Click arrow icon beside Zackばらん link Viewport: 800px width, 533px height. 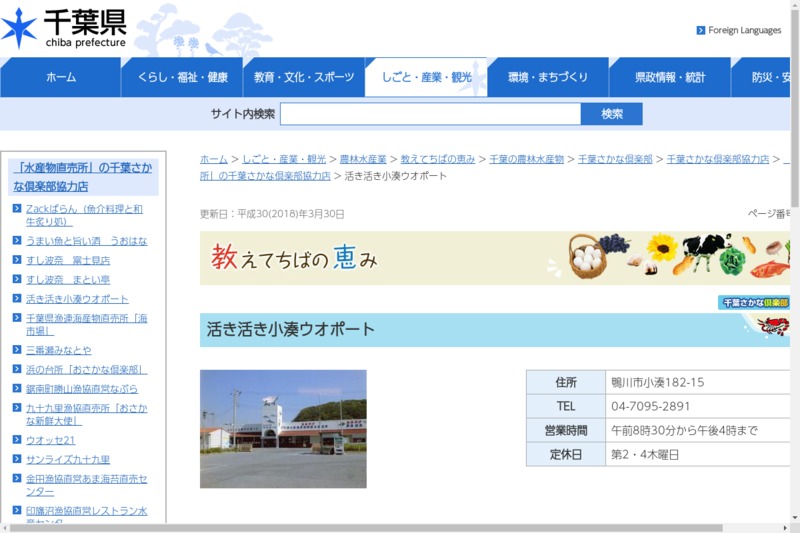click(17, 209)
